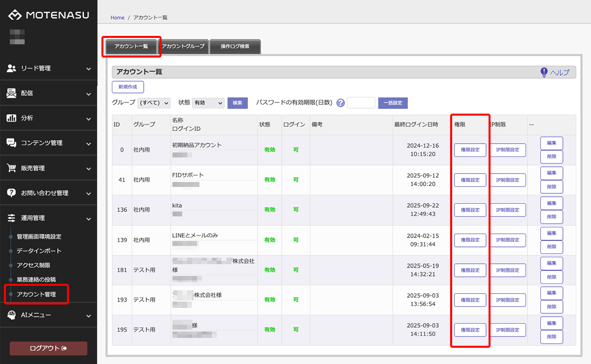Click the AIメニュー head icon
The height and width of the screenshot is (364, 591).
[x=11, y=315]
